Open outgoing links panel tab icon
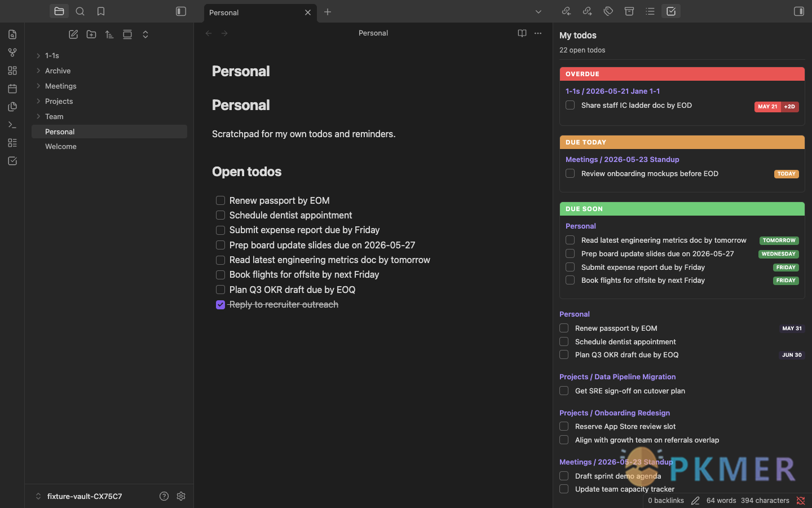812x508 pixels. tap(588, 11)
